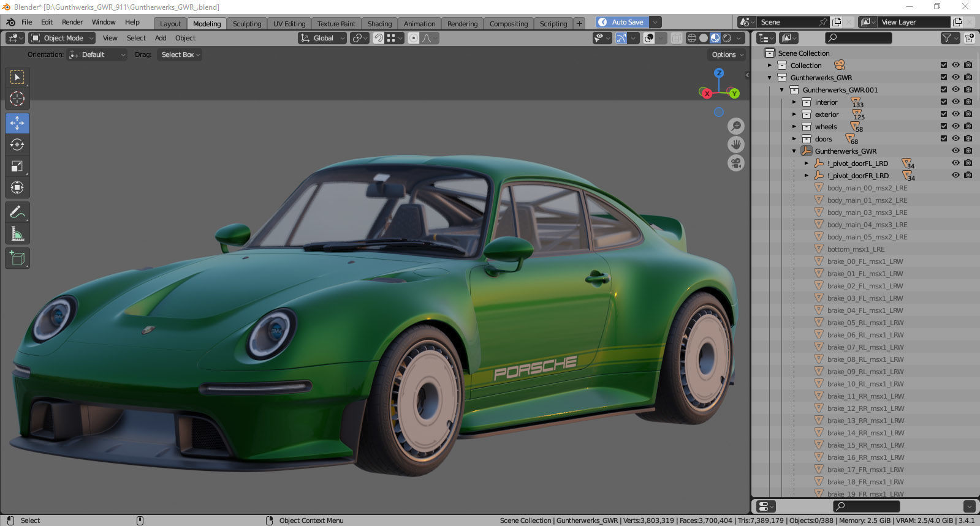Click the Blender logo app menu
The width and height of the screenshot is (980, 526).
click(x=10, y=22)
